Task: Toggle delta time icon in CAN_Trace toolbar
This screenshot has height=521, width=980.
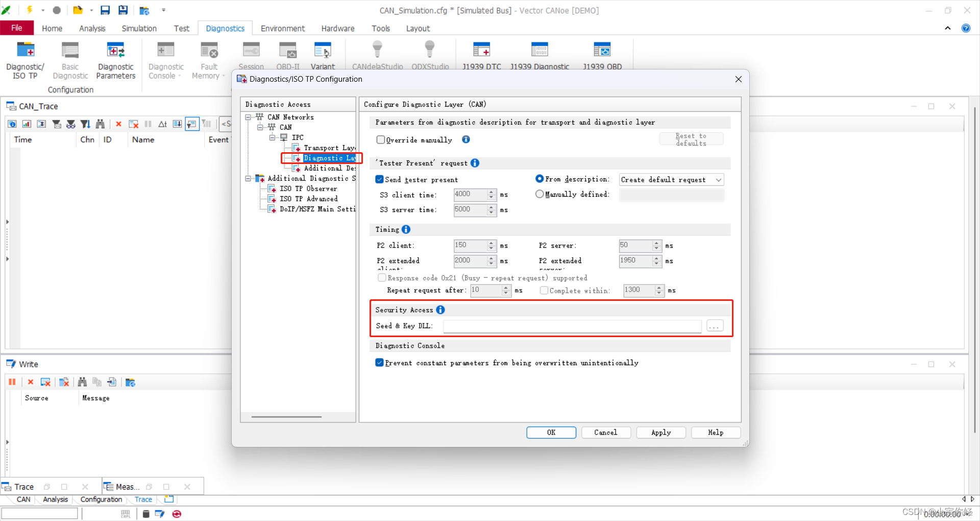Action: (x=162, y=124)
